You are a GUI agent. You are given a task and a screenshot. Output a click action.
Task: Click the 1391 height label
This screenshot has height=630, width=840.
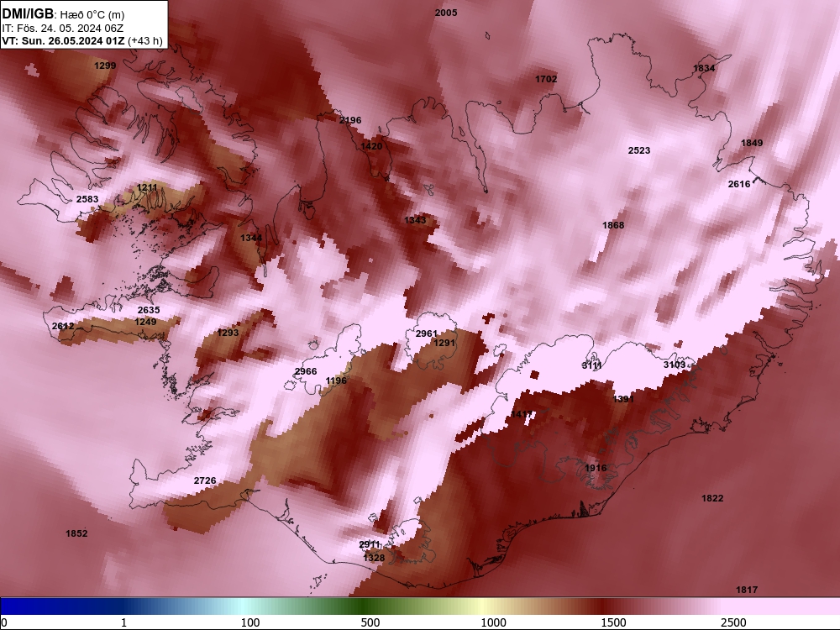click(623, 399)
